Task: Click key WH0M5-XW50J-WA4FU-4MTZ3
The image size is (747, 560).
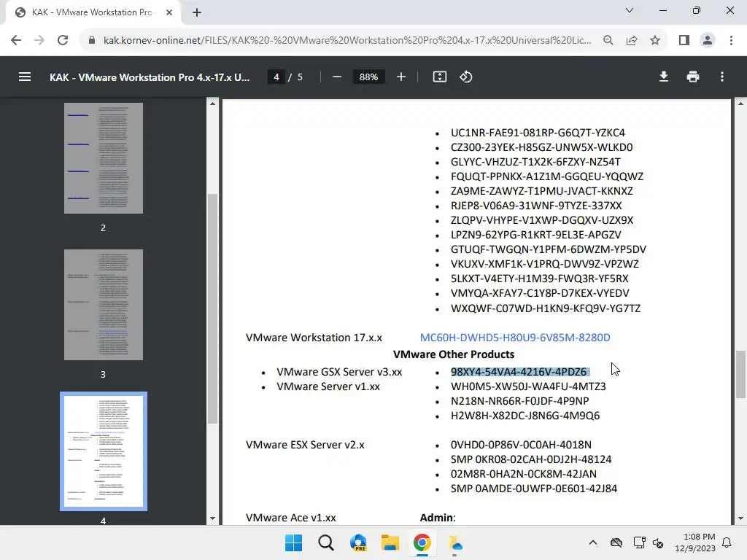Action: pos(528,386)
